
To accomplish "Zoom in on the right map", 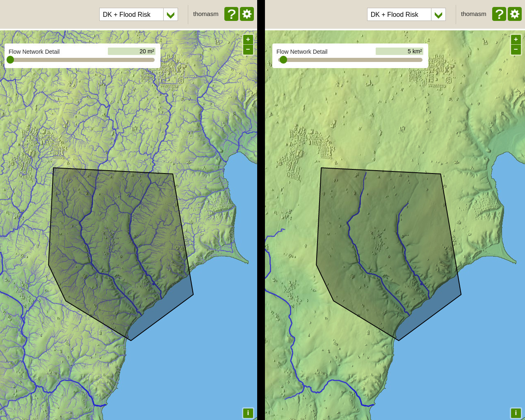I will (x=516, y=39).
